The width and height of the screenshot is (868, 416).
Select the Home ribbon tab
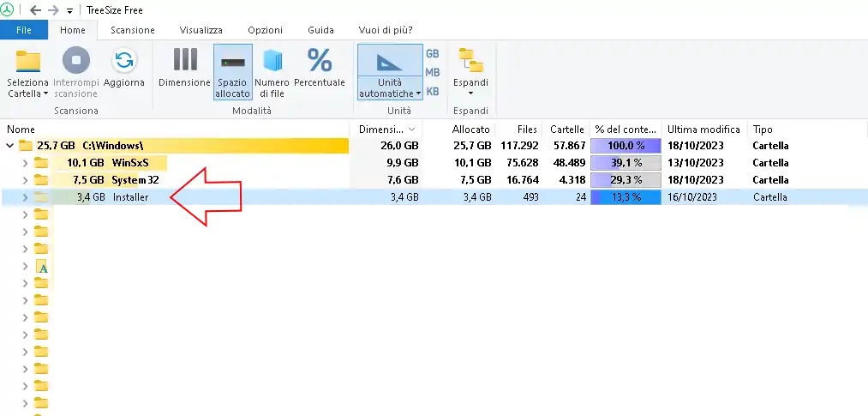pos(73,30)
